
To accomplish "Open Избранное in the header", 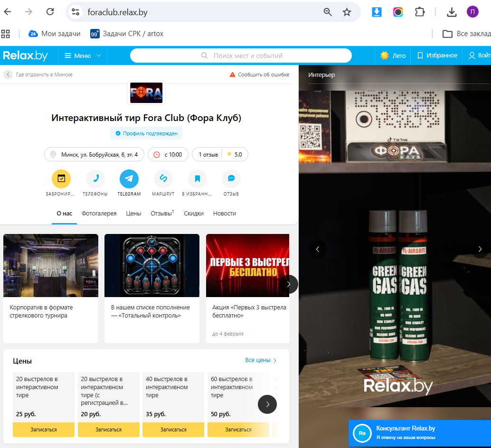I will 437,56.
